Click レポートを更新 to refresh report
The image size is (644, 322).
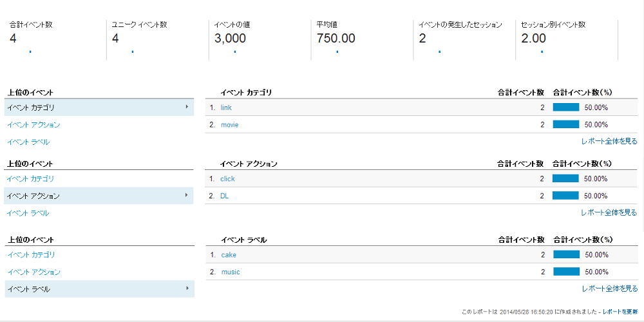[x=620, y=312]
